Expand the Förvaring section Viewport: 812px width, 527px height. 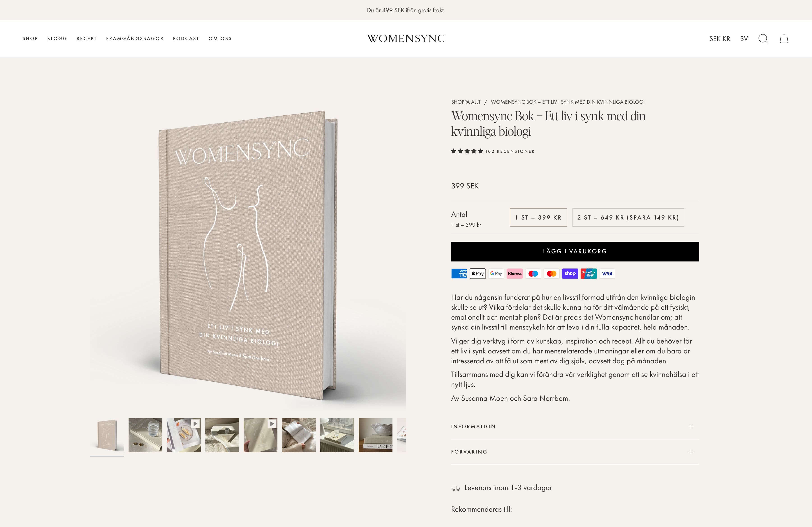[575, 452]
